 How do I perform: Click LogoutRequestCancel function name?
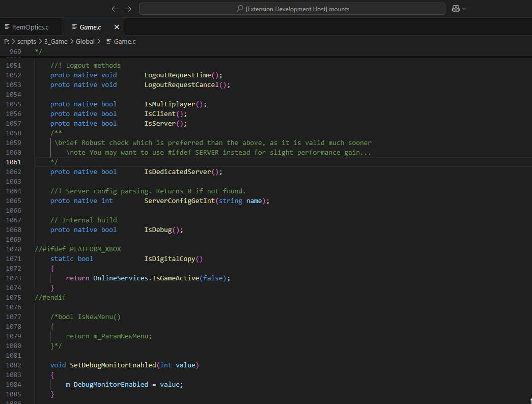tap(182, 85)
